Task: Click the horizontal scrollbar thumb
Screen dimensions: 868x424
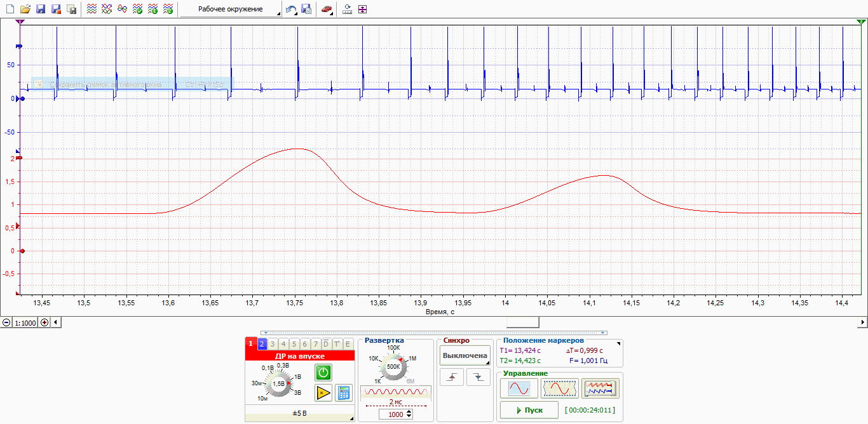Action: coord(522,322)
